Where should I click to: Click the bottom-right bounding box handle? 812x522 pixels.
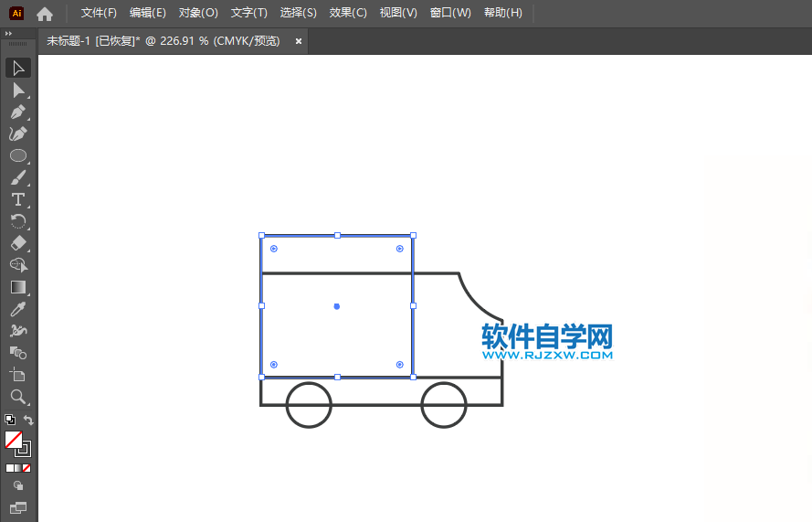point(413,377)
